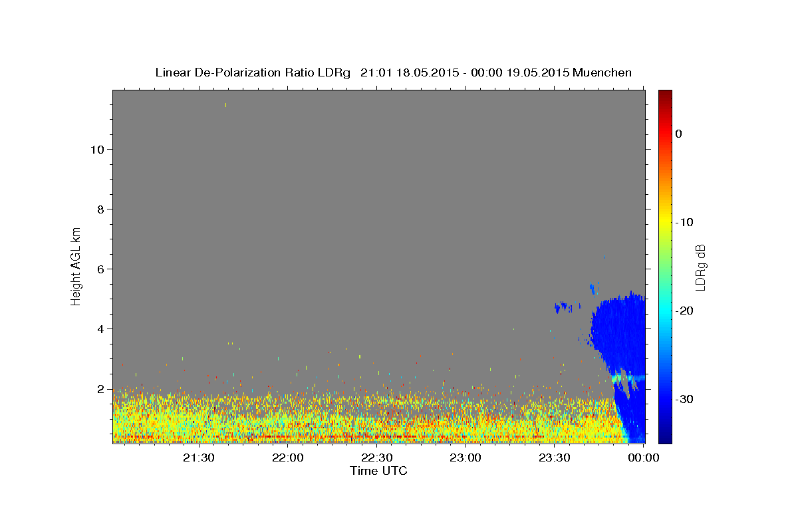Click the dark blue bottom of colorbar

(x=665, y=436)
